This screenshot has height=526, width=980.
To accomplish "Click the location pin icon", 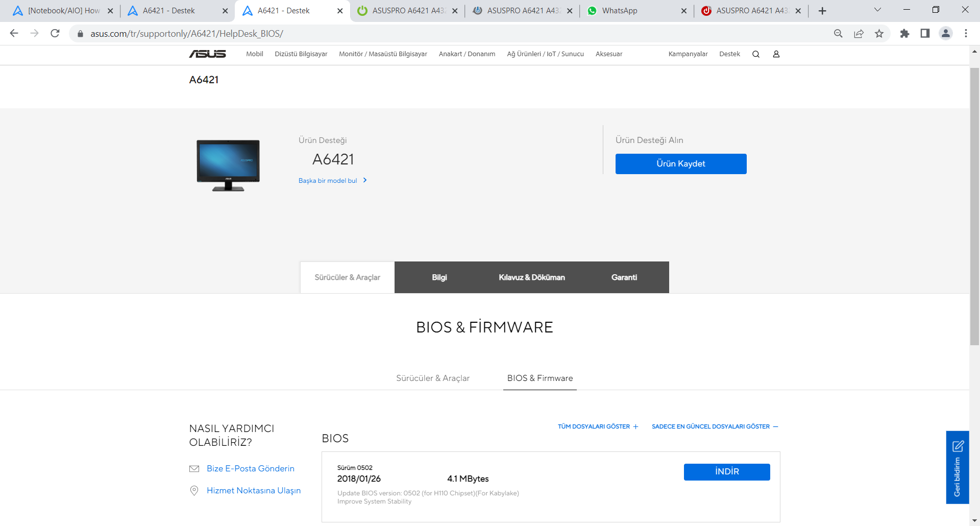I will point(194,491).
